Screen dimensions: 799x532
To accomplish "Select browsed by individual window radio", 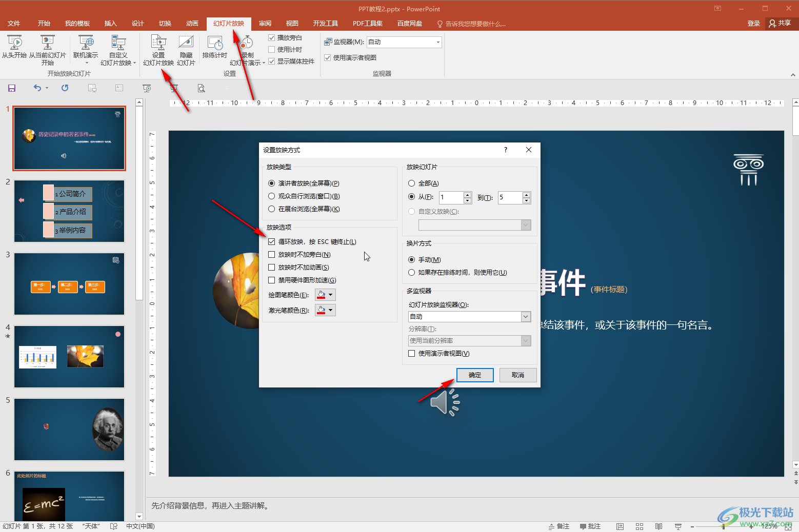I will click(x=272, y=196).
